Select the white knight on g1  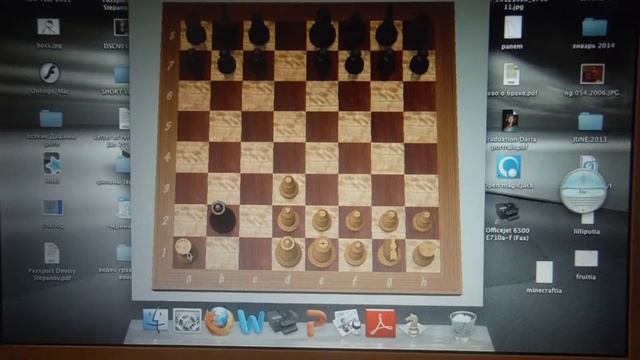[389, 251]
